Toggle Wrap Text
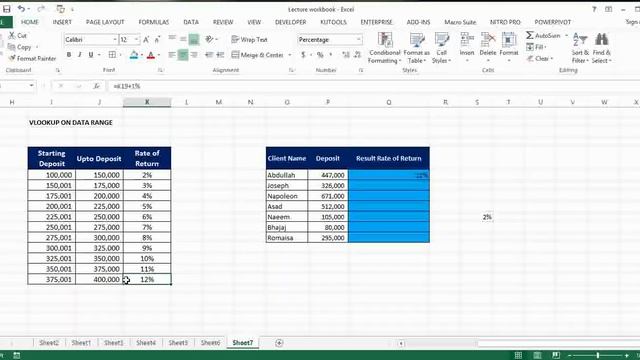The image size is (640, 360). (x=249, y=40)
